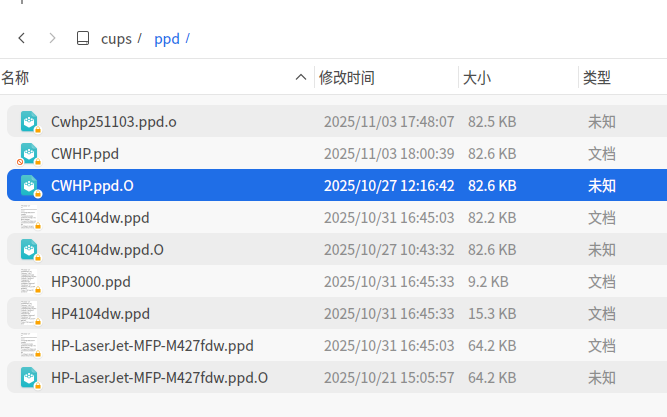
Task: Click the 15.3 KB size value
Action: click(x=492, y=314)
